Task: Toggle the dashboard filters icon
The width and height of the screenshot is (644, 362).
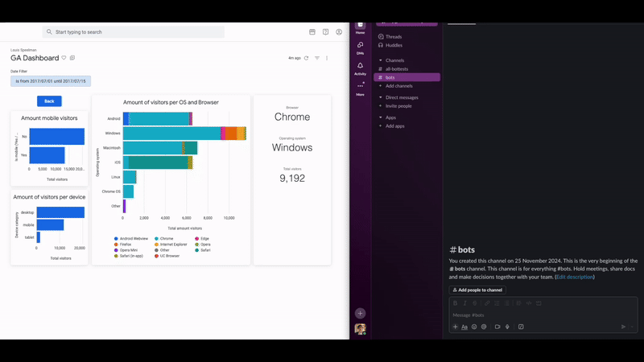Action: click(x=317, y=58)
